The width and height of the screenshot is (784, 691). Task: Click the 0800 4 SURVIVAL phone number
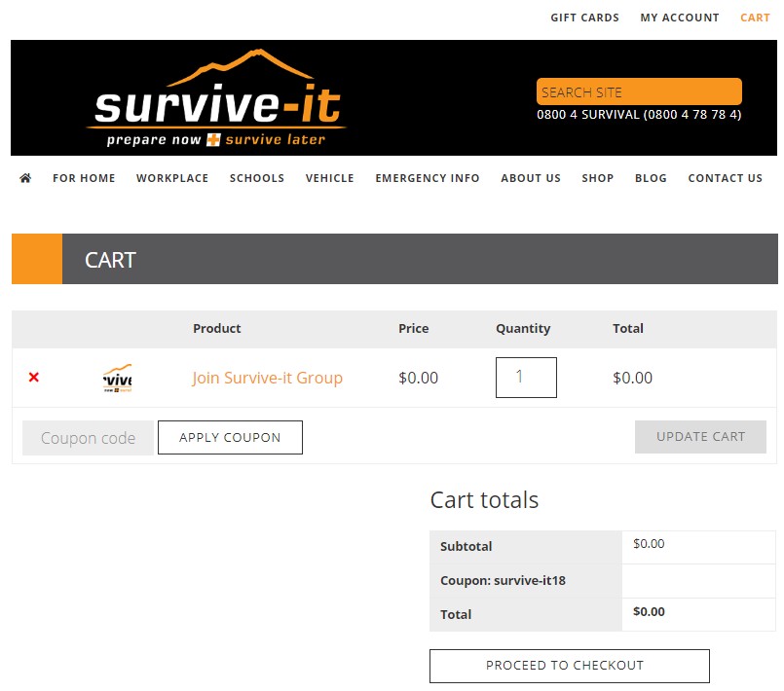(x=639, y=115)
